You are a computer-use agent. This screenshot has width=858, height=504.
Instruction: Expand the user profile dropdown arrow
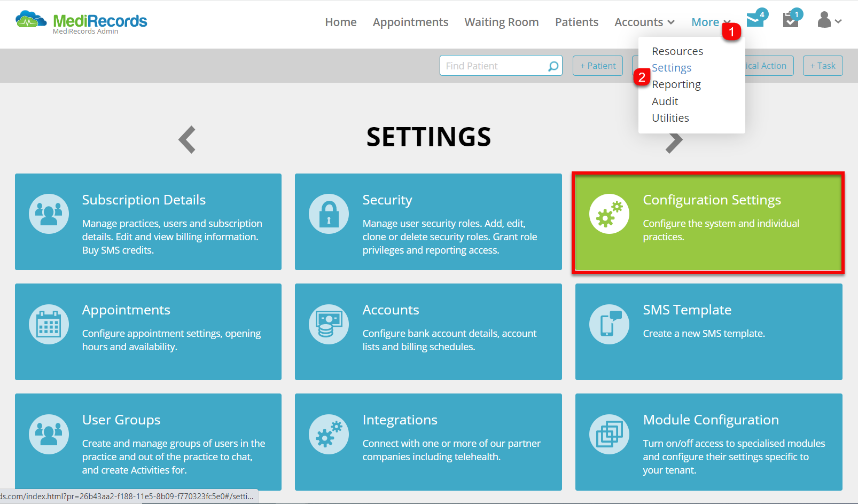(838, 21)
